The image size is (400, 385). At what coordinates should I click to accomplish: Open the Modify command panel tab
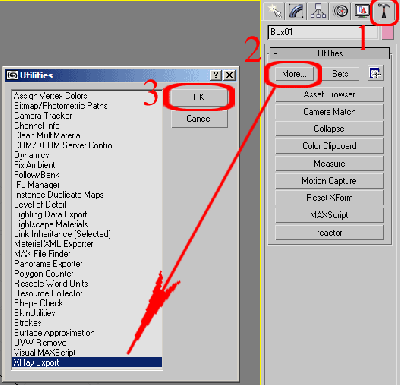coord(296,11)
